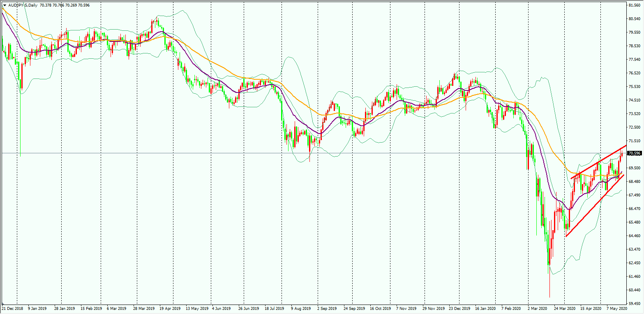Image resolution: width=644 pixels, height=314 pixels.
Task: Click the 6 Mar 2019 date label
Action: coord(116,308)
